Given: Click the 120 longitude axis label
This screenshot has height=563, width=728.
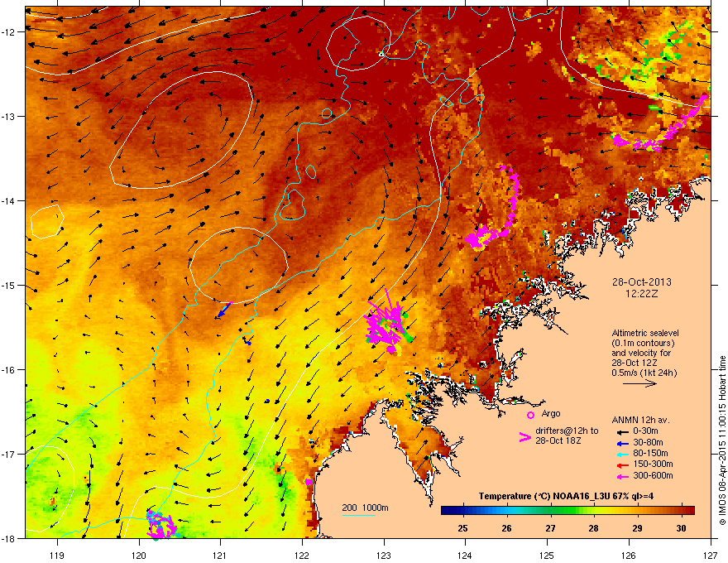Looking at the screenshot, I should coord(139,555).
